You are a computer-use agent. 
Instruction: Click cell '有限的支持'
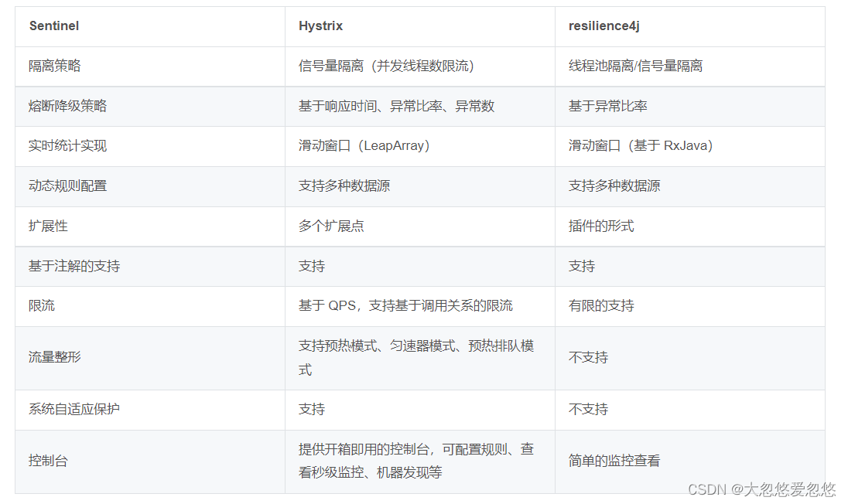click(601, 306)
